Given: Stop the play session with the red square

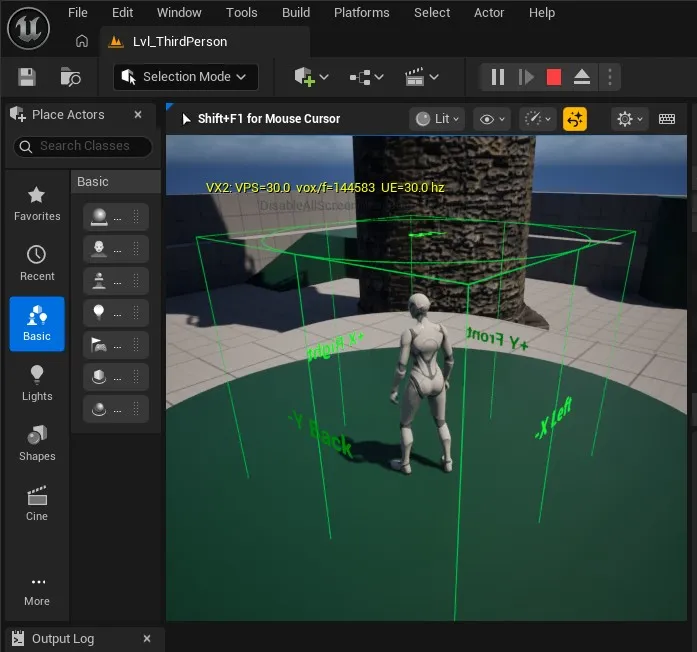Looking at the screenshot, I should point(553,77).
